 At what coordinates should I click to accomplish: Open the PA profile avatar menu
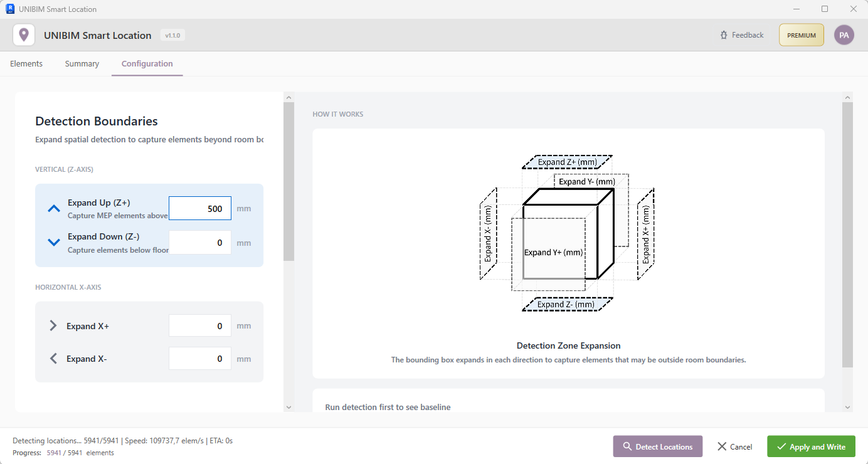point(844,34)
